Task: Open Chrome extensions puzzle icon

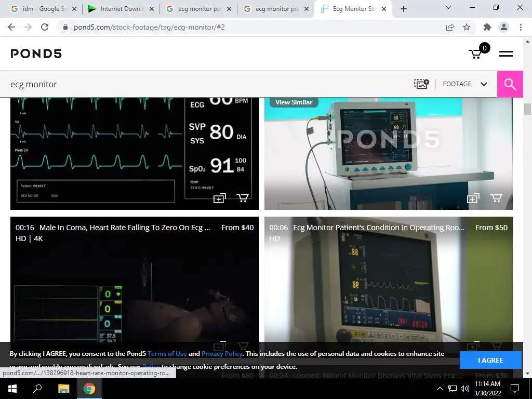Action: [487, 27]
